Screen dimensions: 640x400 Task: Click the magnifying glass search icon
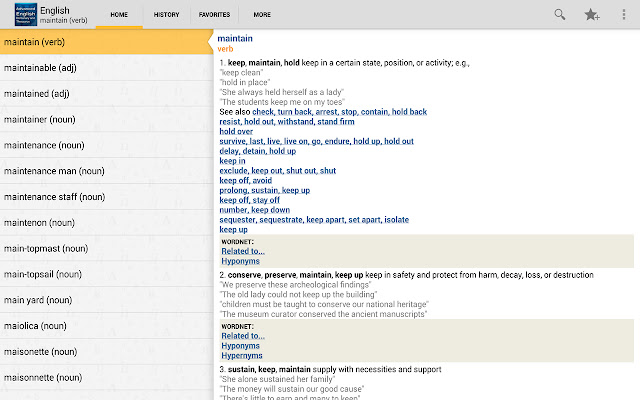pyautogui.click(x=560, y=14)
